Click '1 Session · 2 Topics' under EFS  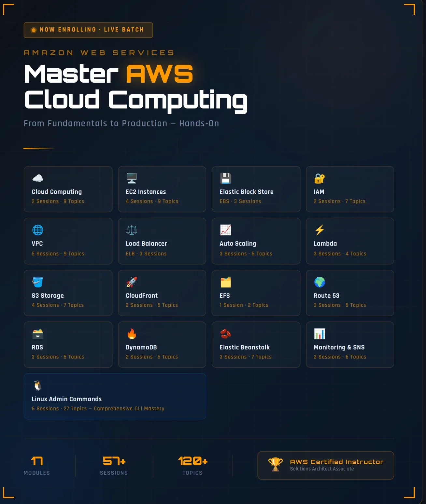pos(244,305)
